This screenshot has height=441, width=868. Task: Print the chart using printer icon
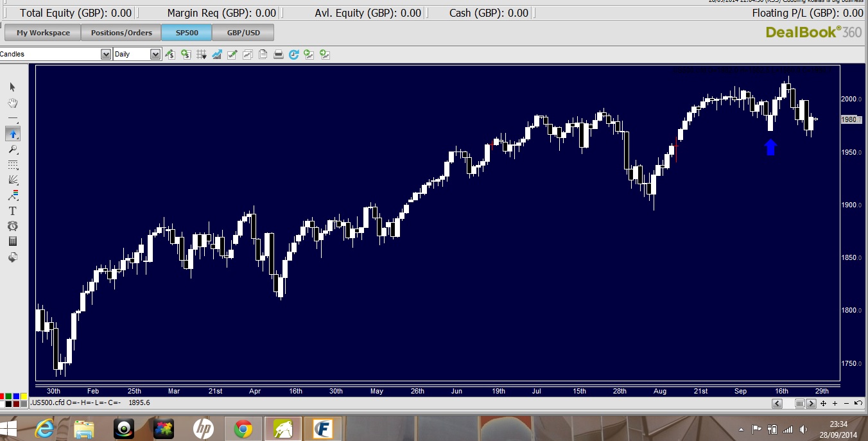click(x=278, y=55)
